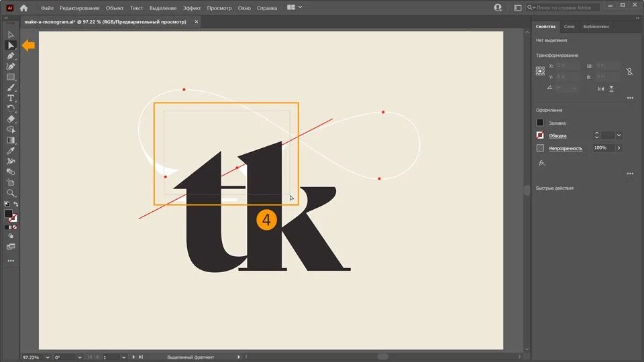Click the fx effects button
This screenshot has width=644, height=362.
542,163
